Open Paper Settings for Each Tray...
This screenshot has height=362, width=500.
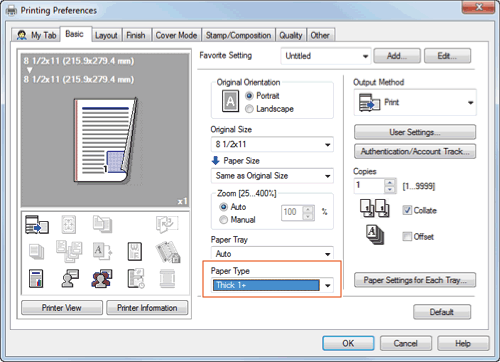[415, 280]
